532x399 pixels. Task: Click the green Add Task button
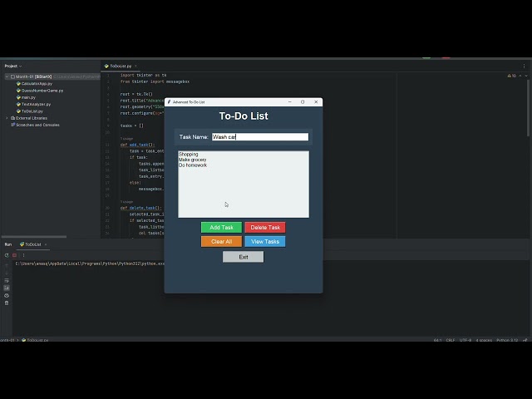(221, 227)
